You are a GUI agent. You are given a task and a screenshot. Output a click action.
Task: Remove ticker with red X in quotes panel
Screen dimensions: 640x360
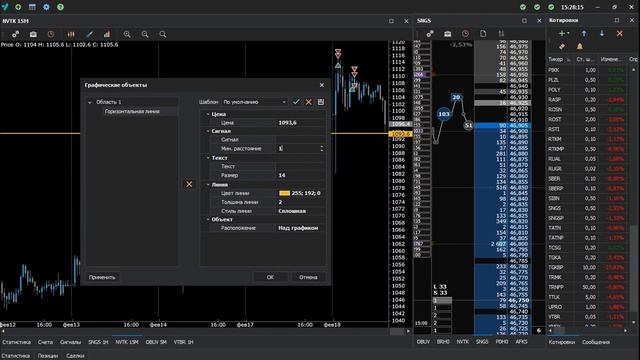(x=620, y=33)
